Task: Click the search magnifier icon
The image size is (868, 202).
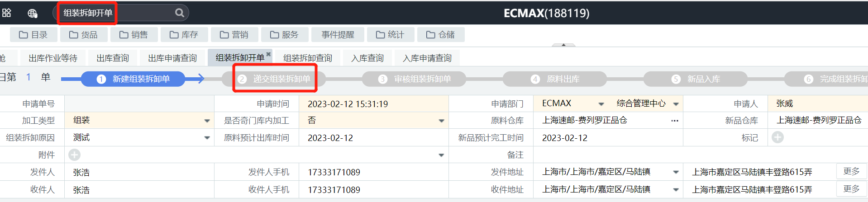Action: point(180,13)
